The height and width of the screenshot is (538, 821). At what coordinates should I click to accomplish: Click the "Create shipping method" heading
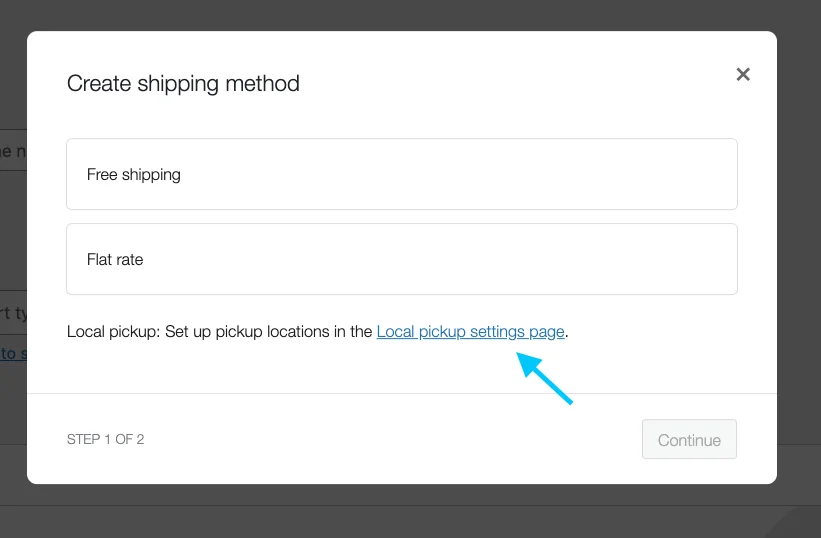pyautogui.click(x=183, y=84)
